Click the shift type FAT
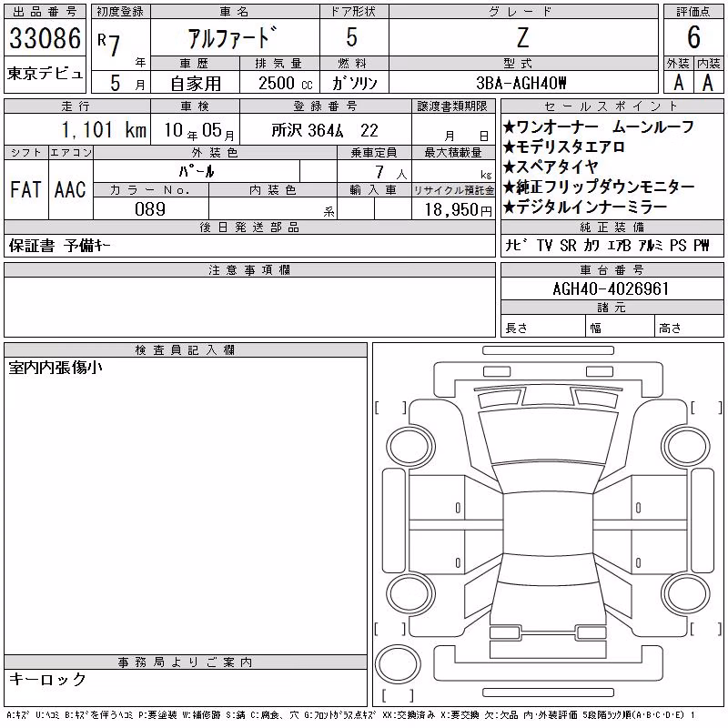 (25, 189)
